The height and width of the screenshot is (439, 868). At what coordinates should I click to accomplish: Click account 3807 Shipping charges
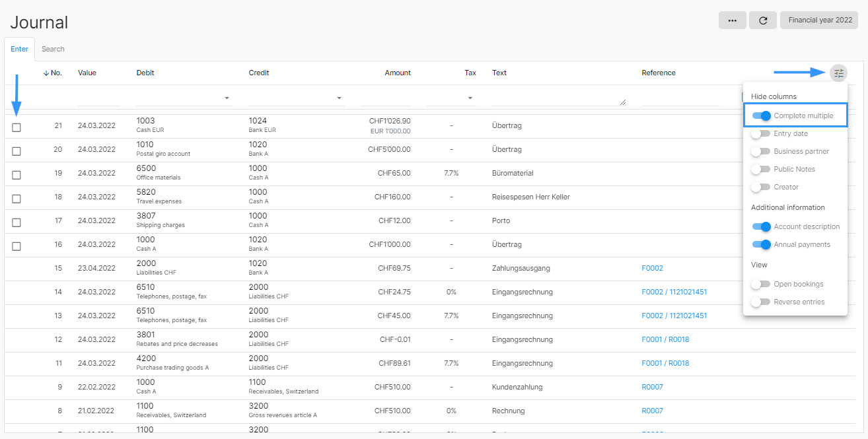coord(161,220)
